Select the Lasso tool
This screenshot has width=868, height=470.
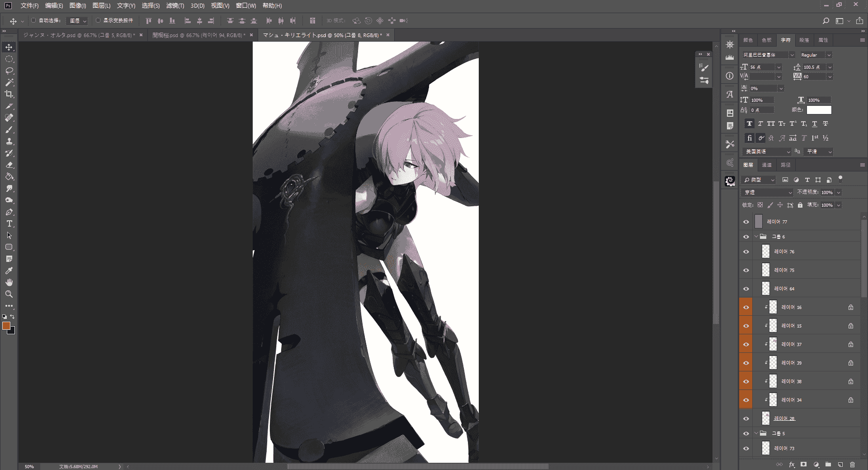click(x=9, y=71)
